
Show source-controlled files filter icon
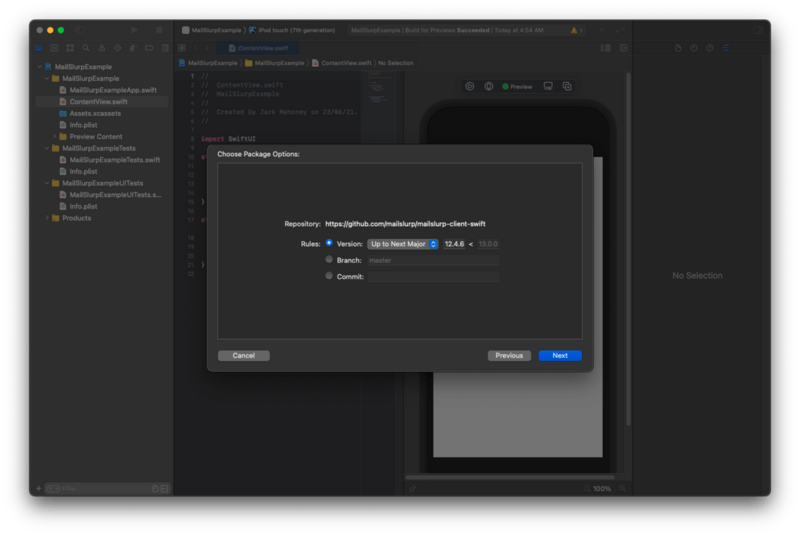[164, 489]
